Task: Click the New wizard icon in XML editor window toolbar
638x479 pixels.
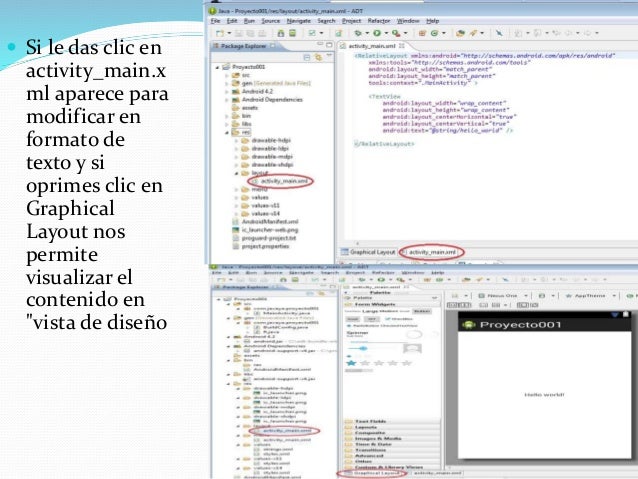Action: tap(220, 33)
